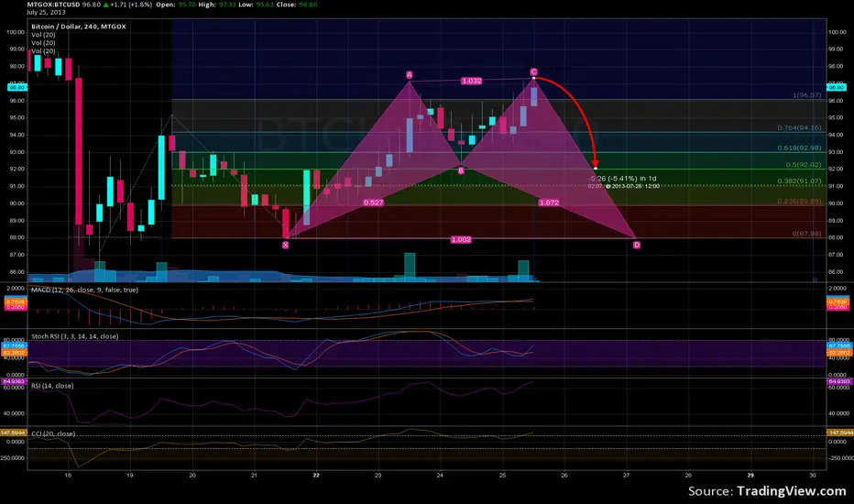
Task: Click date 20 on the time axis
Action: click(x=192, y=475)
